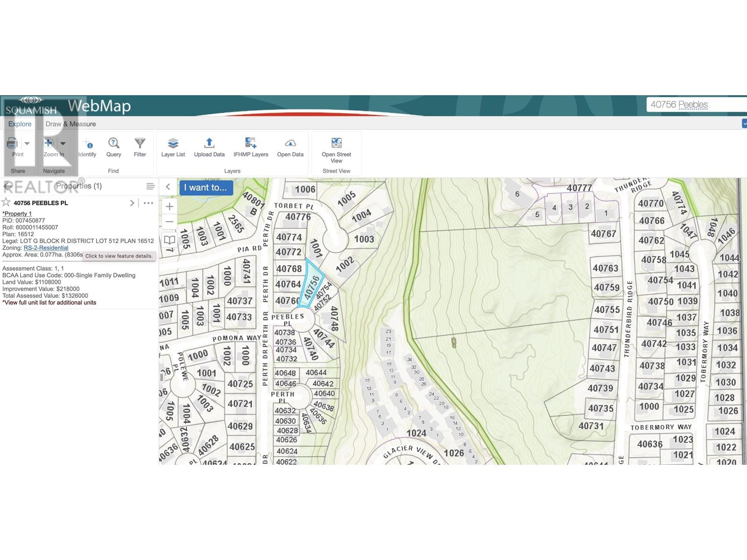Viewport: 747px width, 560px height.
Task: Zoom in with the map plus button
Action: click(x=169, y=206)
